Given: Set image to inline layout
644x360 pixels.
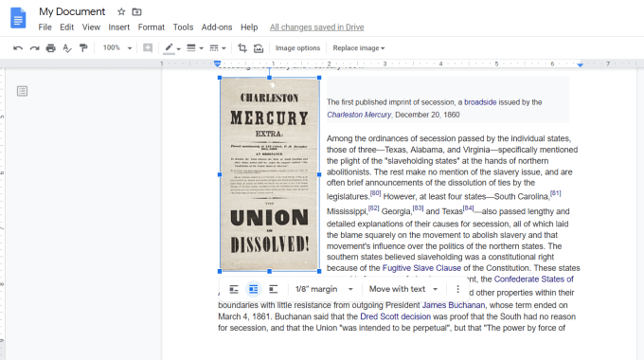Looking at the screenshot, I should 234,289.
